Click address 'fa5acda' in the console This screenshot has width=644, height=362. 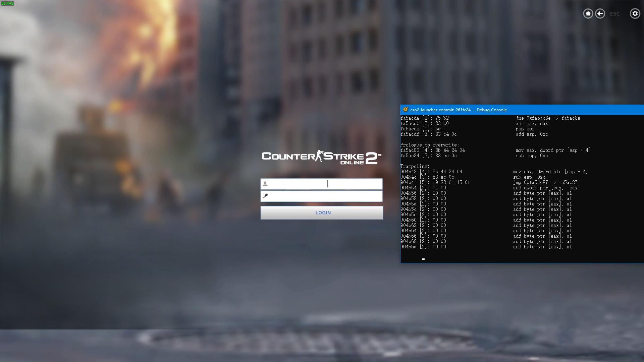click(x=410, y=118)
